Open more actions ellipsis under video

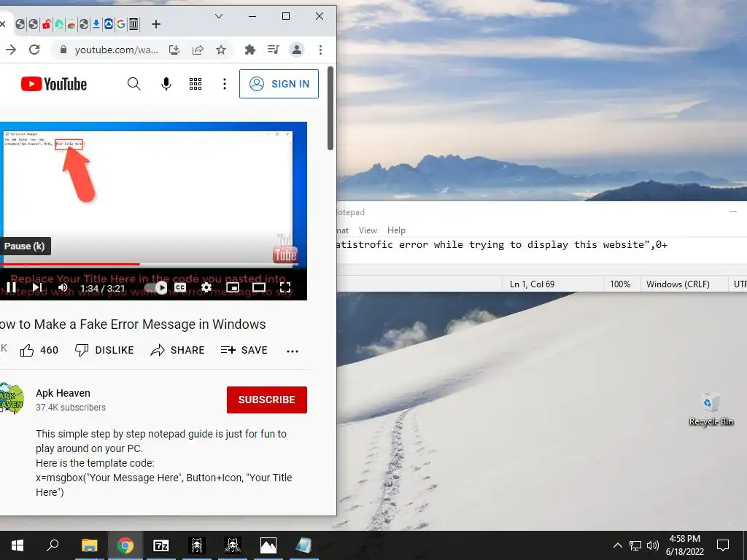point(293,351)
